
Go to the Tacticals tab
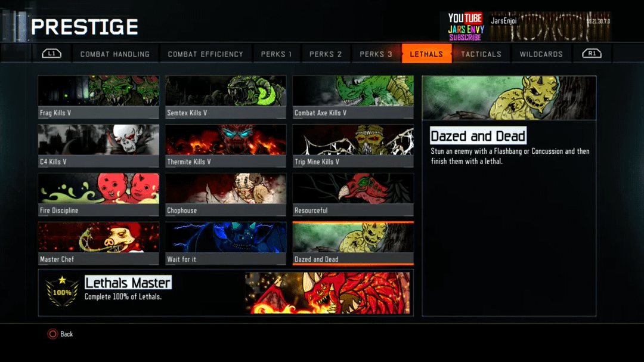[x=481, y=54]
